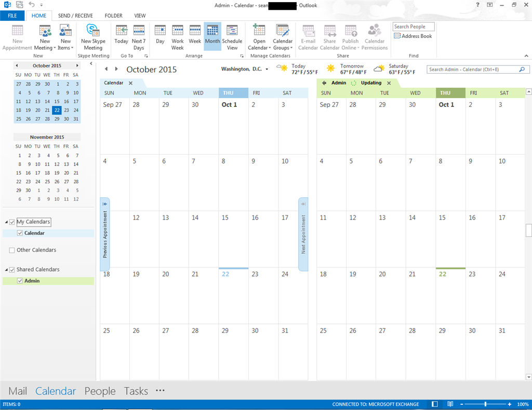This screenshot has width=532, height=410.
Task: Click the E-mail Calendar button
Action: pos(308,37)
